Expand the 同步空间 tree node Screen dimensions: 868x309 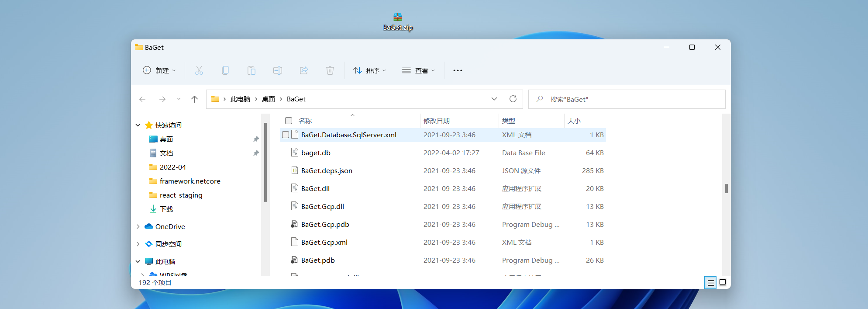tap(138, 244)
